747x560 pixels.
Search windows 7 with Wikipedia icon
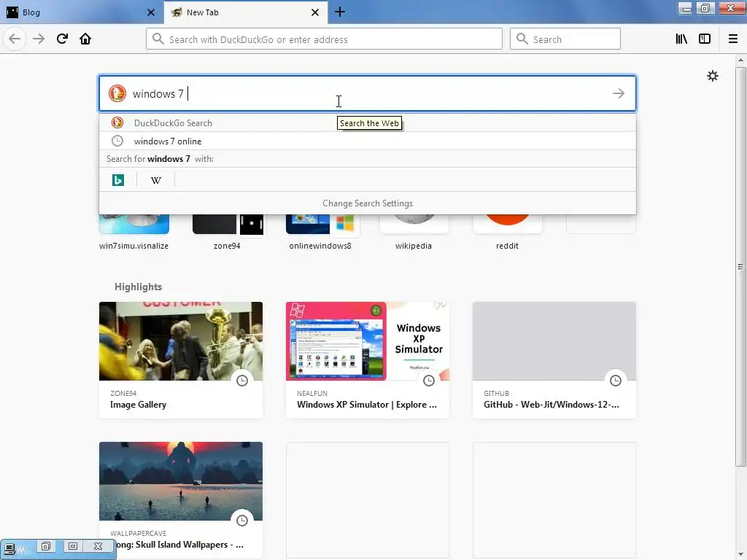pos(156,180)
